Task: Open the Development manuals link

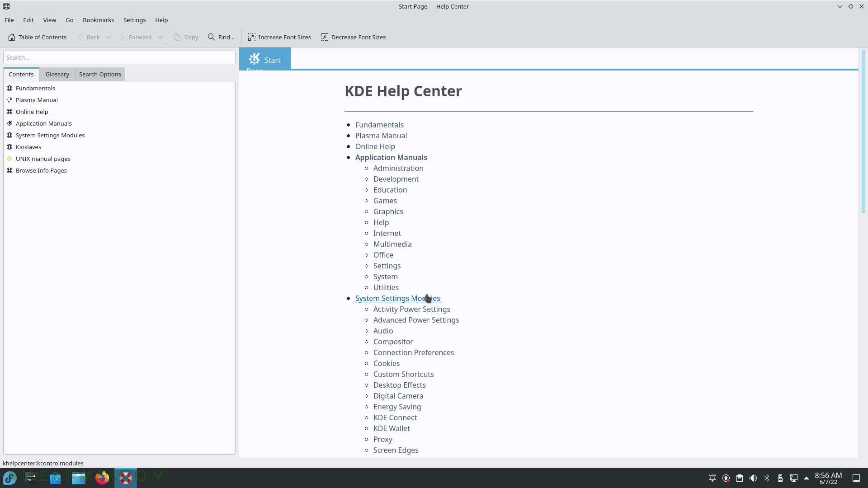Action: (396, 179)
